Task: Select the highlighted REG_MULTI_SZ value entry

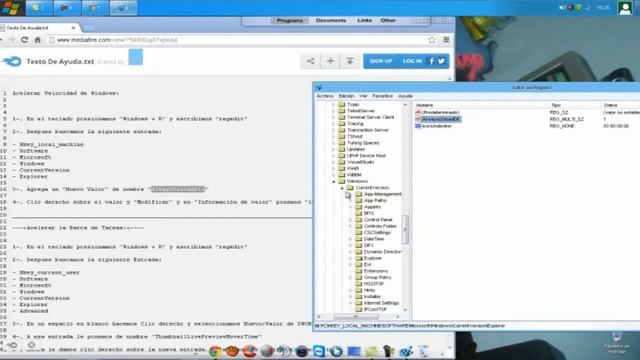Action: coord(440,119)
